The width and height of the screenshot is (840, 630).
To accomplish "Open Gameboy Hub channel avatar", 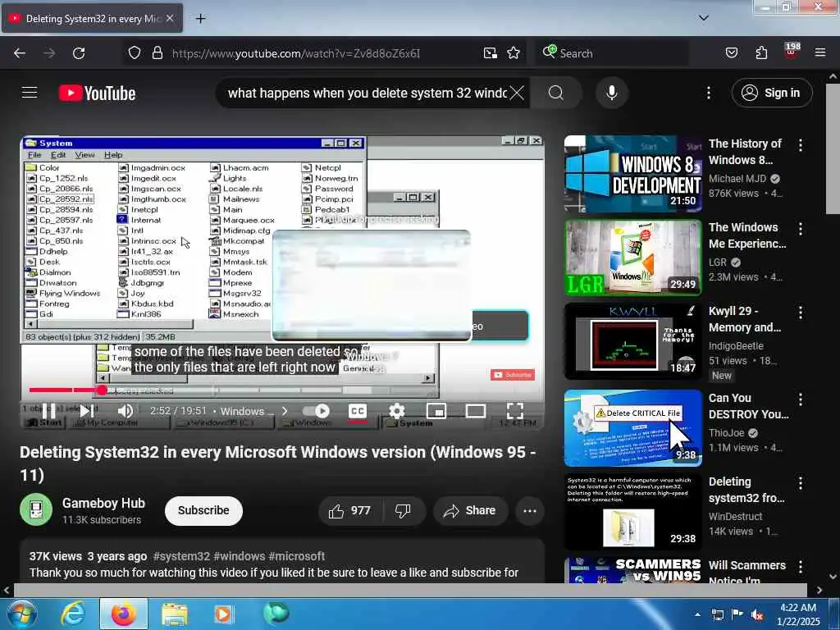I will (x=36, y=510).
